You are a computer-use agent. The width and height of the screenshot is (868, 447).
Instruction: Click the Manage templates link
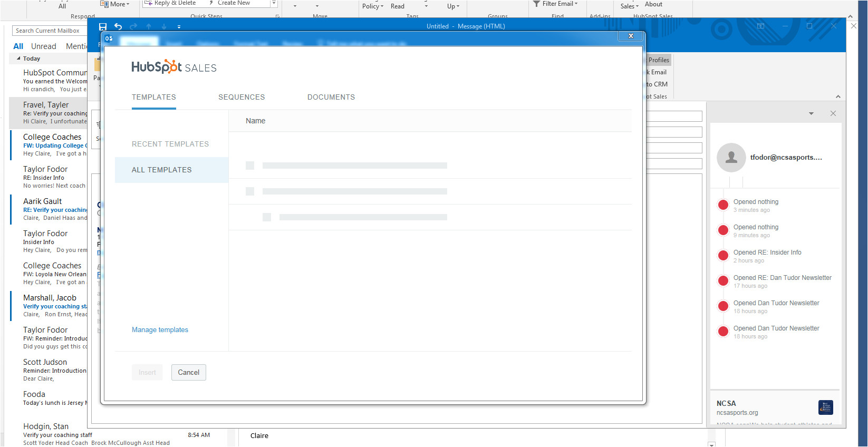[160, 330]
